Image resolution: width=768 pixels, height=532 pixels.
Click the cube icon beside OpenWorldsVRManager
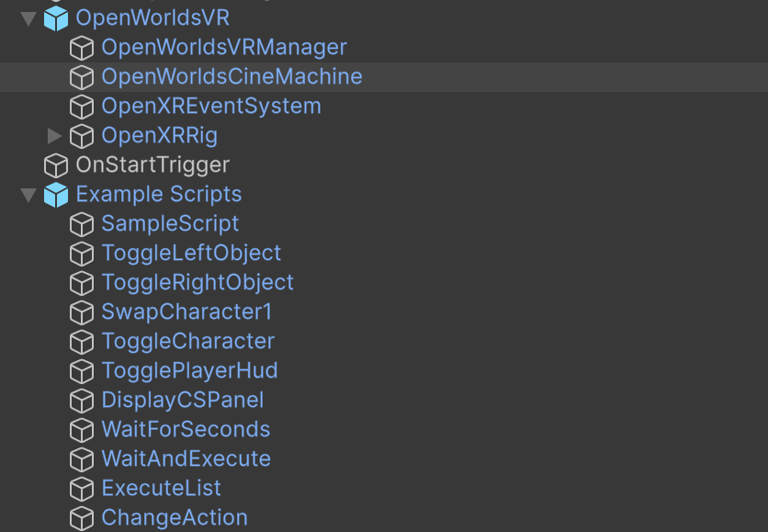(x=83, y=48)
